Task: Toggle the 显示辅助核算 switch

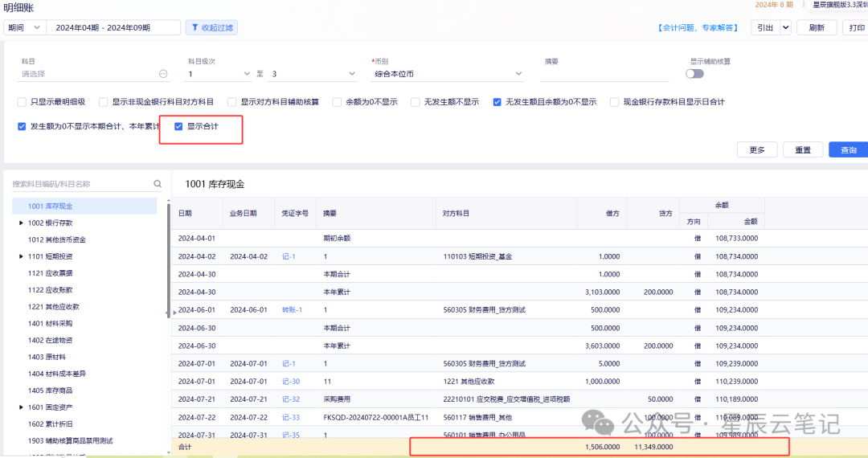Action: 694,74
